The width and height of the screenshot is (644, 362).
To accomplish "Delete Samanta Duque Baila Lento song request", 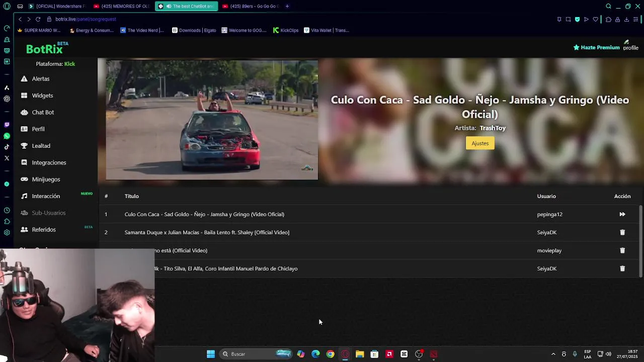I will 622,232.
